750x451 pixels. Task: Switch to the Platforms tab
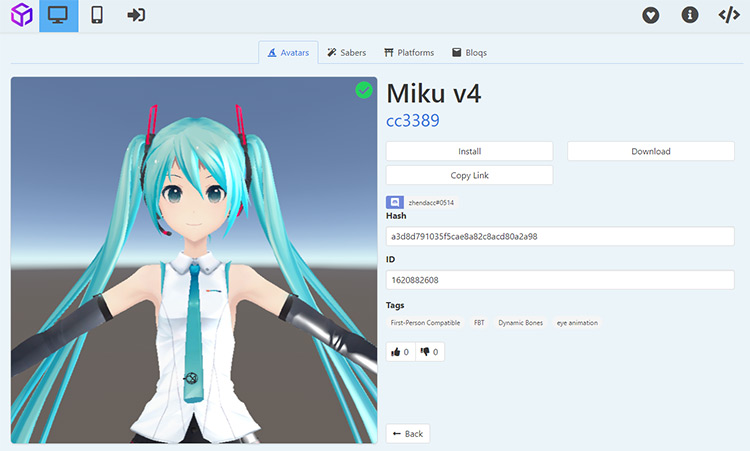[409, 53]
